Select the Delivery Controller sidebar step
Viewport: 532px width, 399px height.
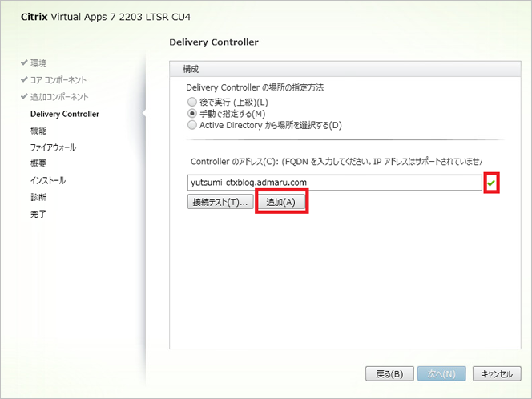pyautogui.click(x=65, y=114)
